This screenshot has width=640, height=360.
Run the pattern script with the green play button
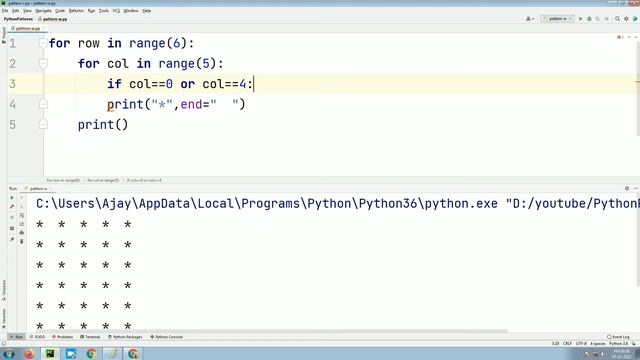(x=580, y=19)
